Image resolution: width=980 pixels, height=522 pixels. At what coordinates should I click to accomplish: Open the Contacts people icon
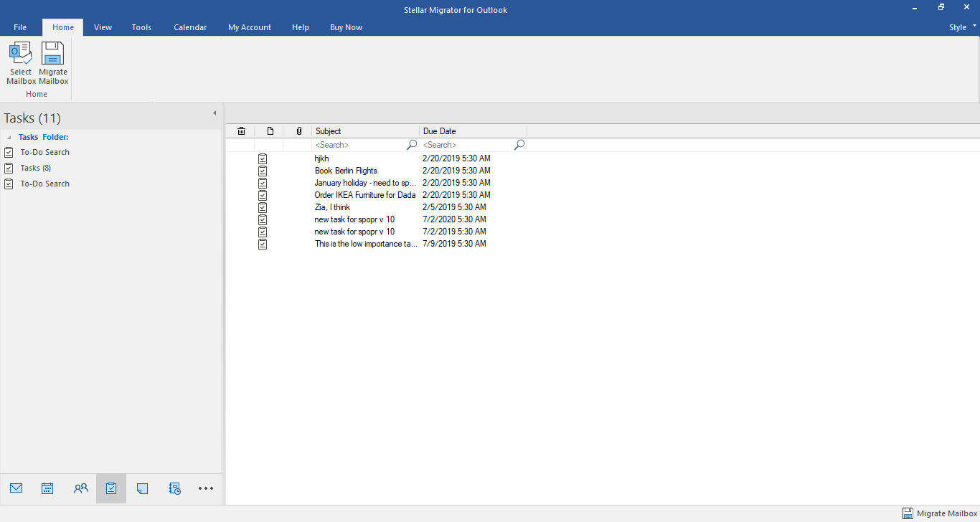click(x=80, y=488)
